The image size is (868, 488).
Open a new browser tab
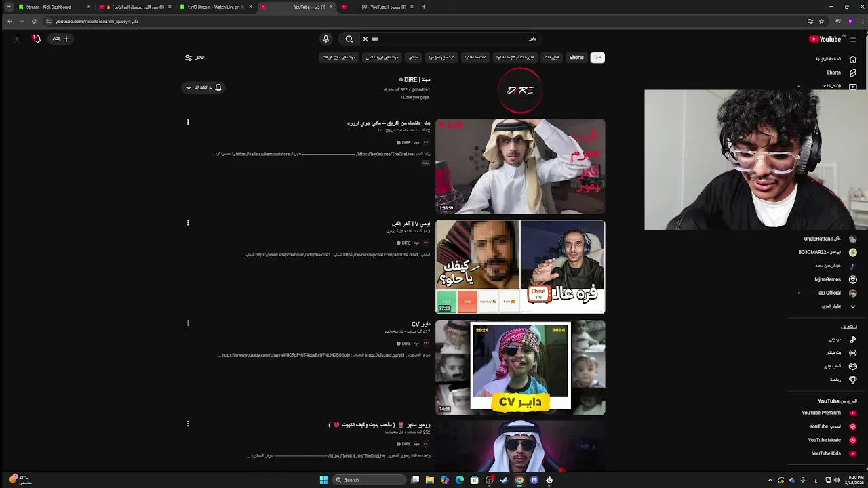pyautogui.click(x=424, y=7)
